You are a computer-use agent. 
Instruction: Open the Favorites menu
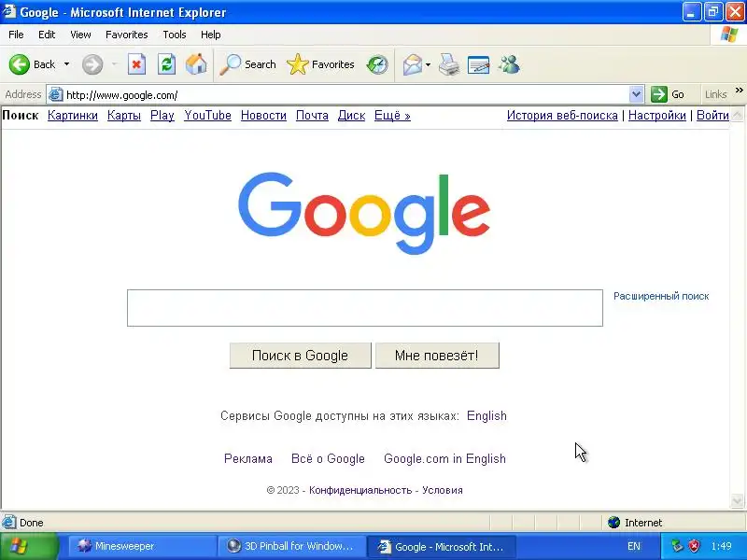[127, 35]
